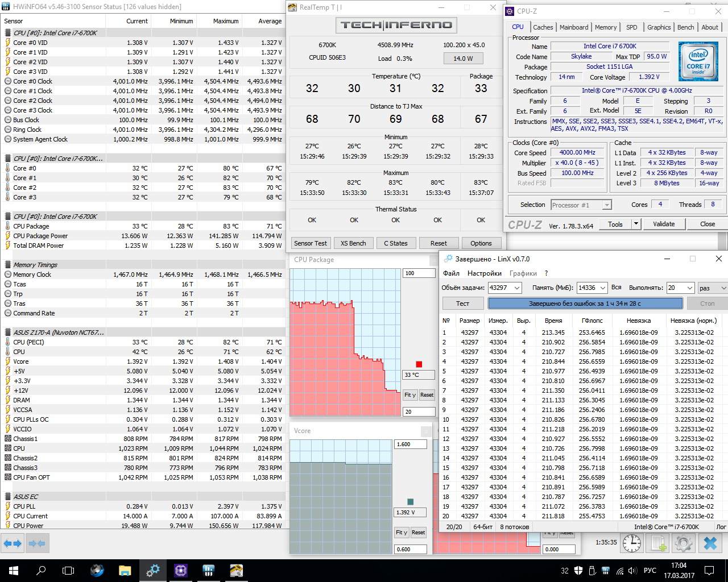This screenshot has height=582, width=728.
Task: Open File Explorer from the taskbar
Action: pyautogui.click(x=125, y=571)
